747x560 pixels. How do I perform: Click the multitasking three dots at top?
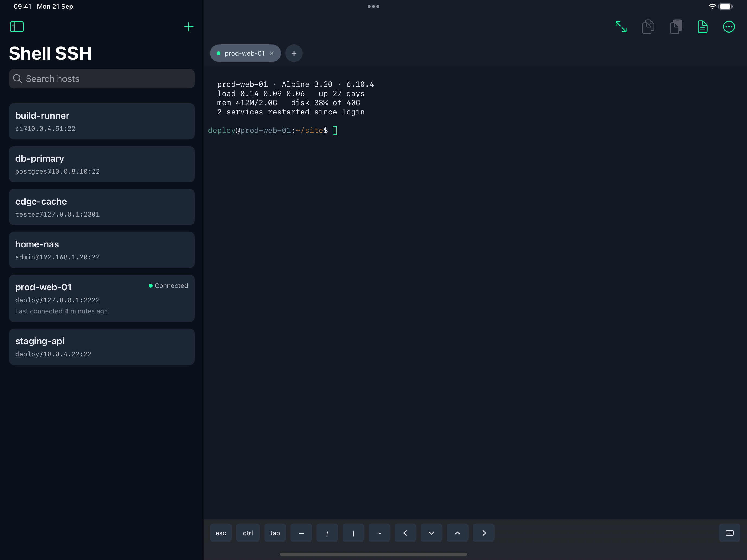pyautogui.click(x=373, y=7)
